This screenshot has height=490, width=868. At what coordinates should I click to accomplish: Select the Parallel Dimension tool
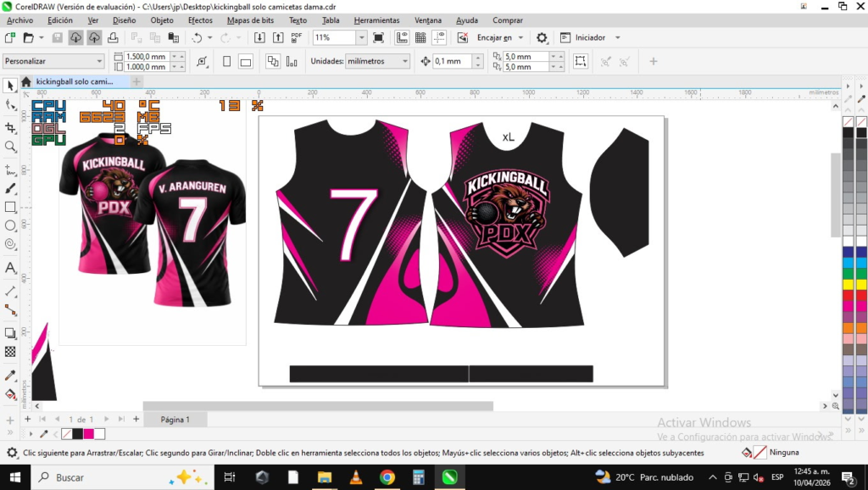[x=10, y=292]
